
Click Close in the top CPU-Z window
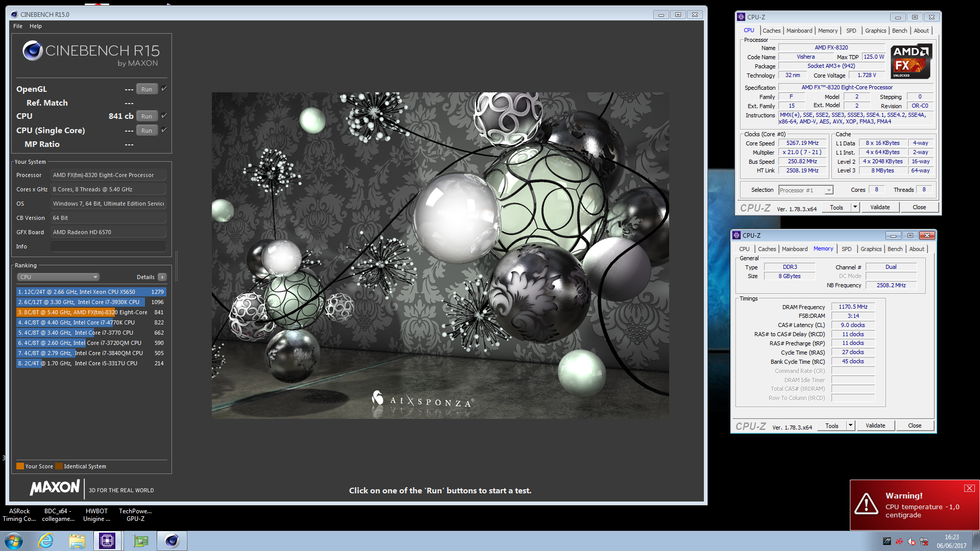click(919, 207)
